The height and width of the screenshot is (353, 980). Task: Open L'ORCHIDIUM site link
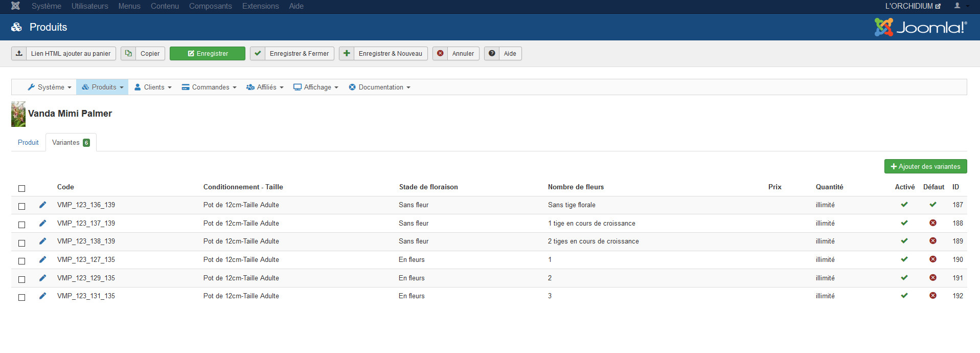[913, 6]
